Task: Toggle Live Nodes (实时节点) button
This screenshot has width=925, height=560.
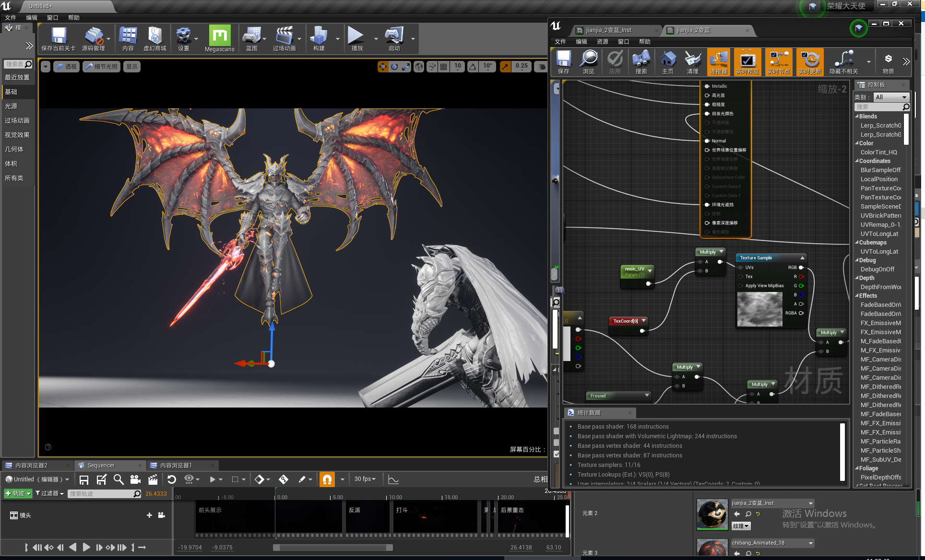Action: (x=778, y=62)
